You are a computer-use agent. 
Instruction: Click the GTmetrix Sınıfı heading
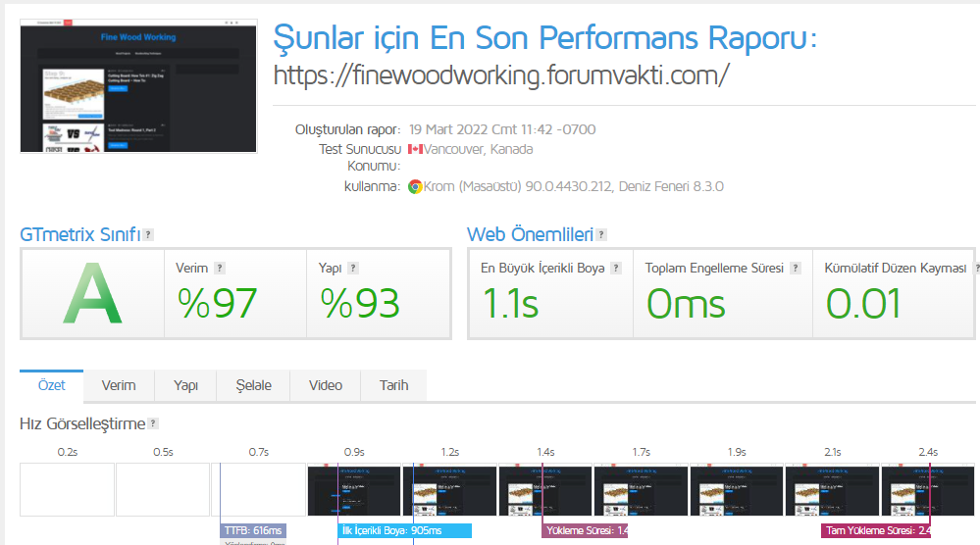80,234
